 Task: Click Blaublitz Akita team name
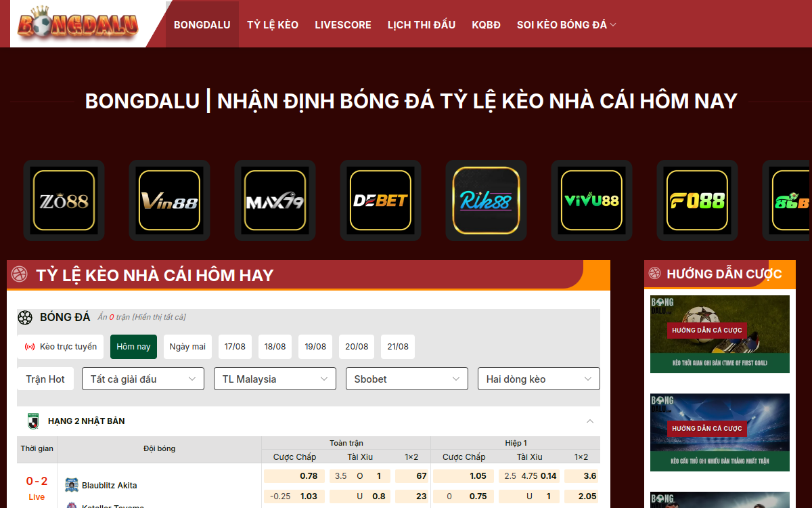(110, 486)
